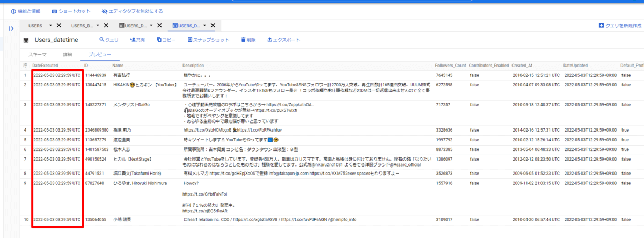Image resolution: width=644 pixels, height=238 pixels.
Task: Open dropdown arrow on the active blue USERS_D tab
Action: [x=205, y=26]
